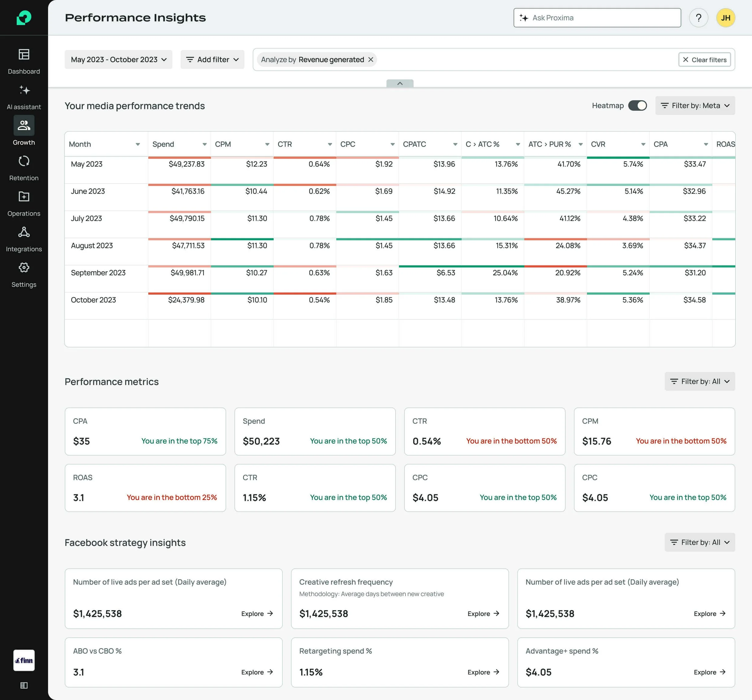The image size is (752, 700).
Task: Collapse the filter bar with chevron-up handle
Action: [x=400, y=83]
